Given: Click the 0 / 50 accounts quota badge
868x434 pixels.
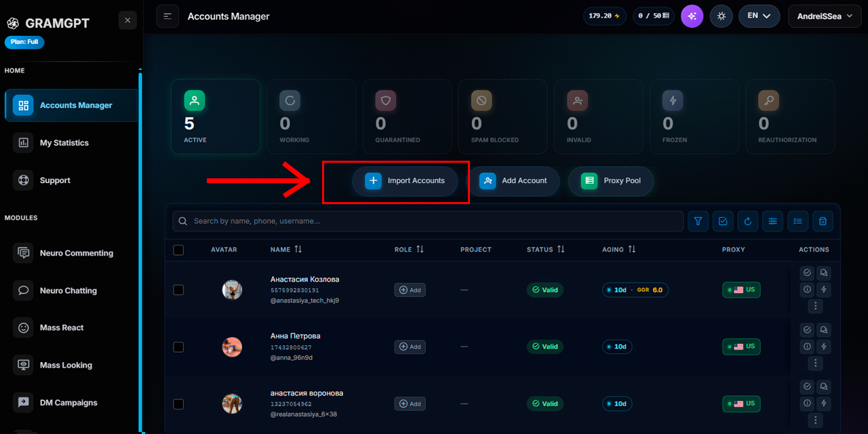Looking at the screenshot, I should (x=654, y=16).
